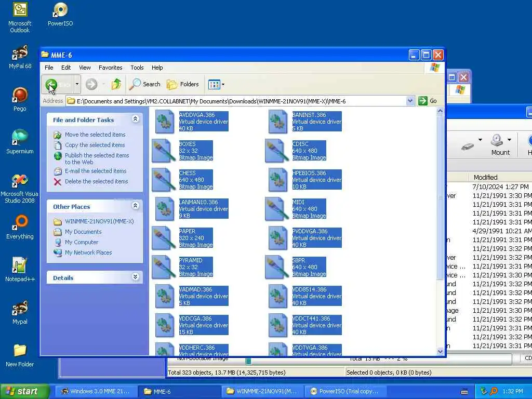Open the Tools menu
Image resolution: width=532 pixels, height=399 pixels.
[137, 68]
